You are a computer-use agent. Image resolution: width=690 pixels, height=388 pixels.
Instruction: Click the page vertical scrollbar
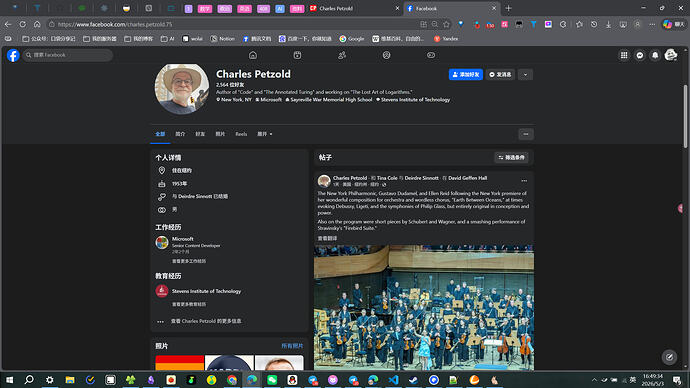[x=685, y=117]
